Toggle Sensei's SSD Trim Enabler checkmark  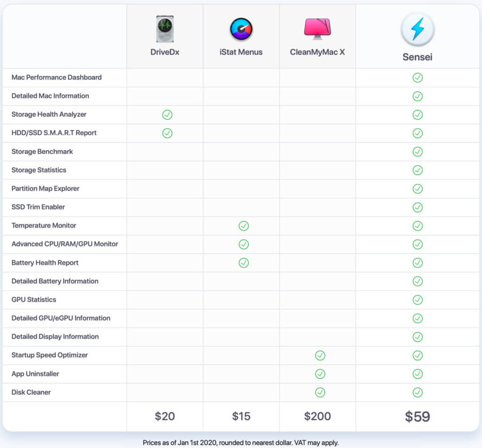418,207
